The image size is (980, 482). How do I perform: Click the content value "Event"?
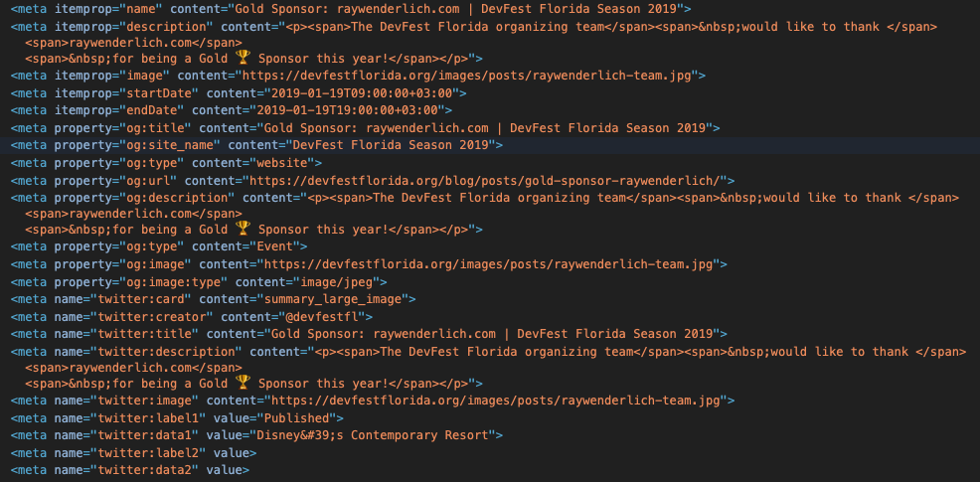[x=275, y=246]
